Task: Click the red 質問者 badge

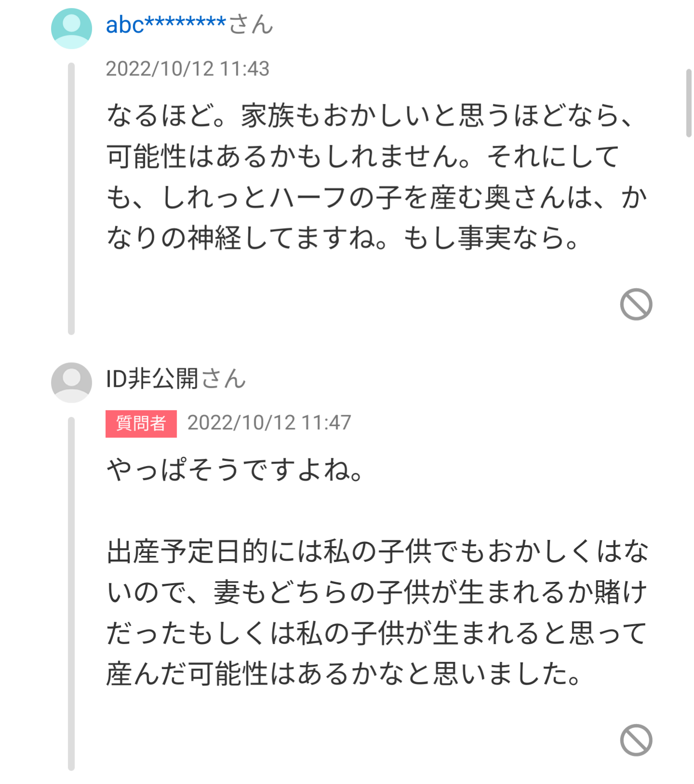Action: [141, 424]
